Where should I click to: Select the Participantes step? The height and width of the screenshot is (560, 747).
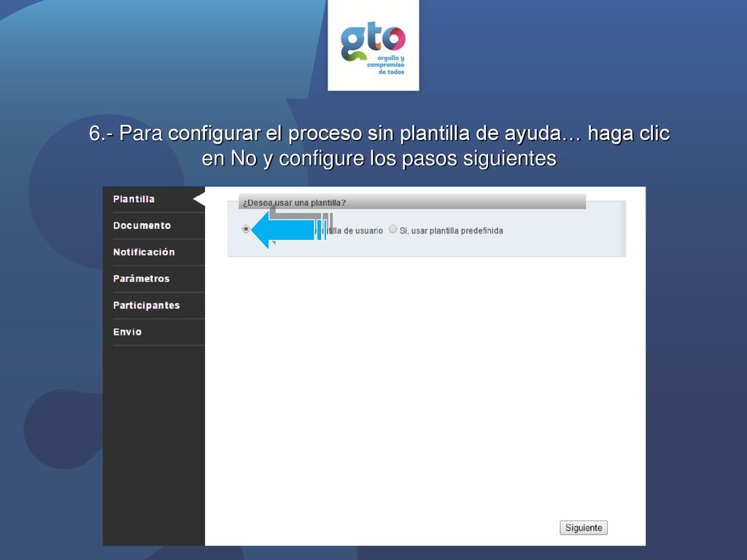click(x=146, y=306)
